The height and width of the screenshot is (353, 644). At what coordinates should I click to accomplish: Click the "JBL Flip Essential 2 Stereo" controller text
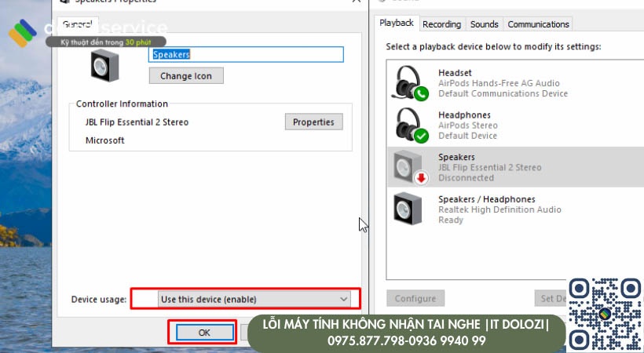(x=137, y=122)
